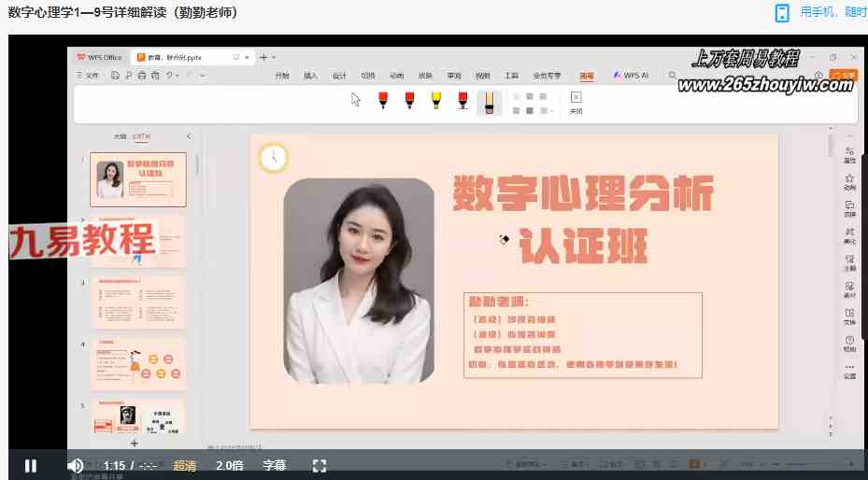
Task: Mute the video volume
Action: pos(76,465)
